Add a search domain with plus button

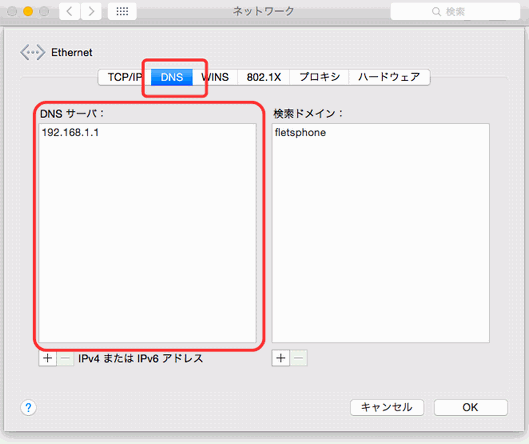coord(281,358)
